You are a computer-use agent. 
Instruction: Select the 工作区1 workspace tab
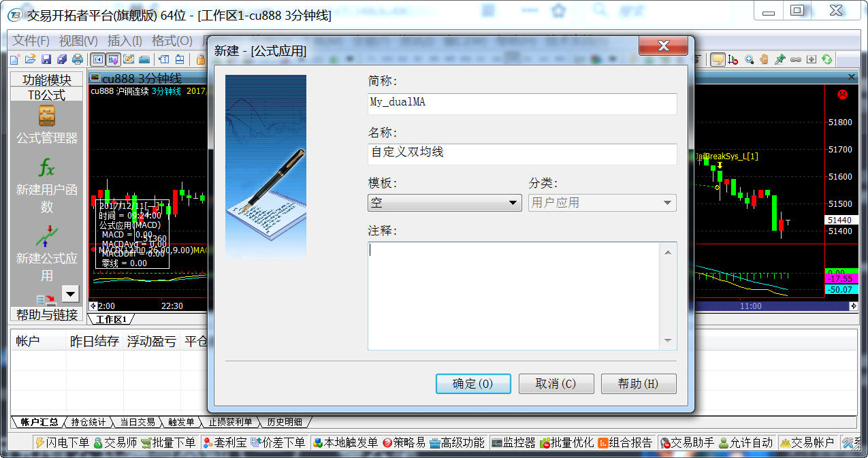(111, 319)
